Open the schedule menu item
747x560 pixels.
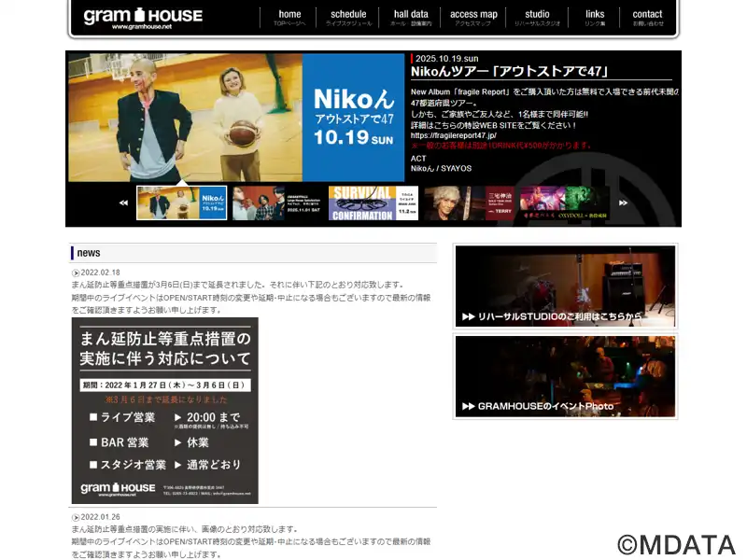(x=348, y=18)
